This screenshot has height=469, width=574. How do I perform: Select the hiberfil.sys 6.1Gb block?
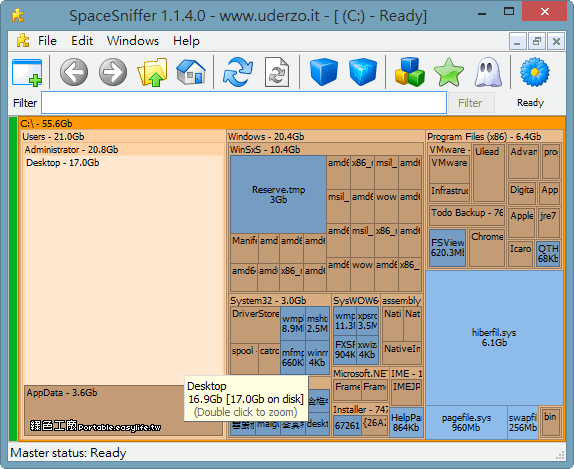(x=494, y=338)
